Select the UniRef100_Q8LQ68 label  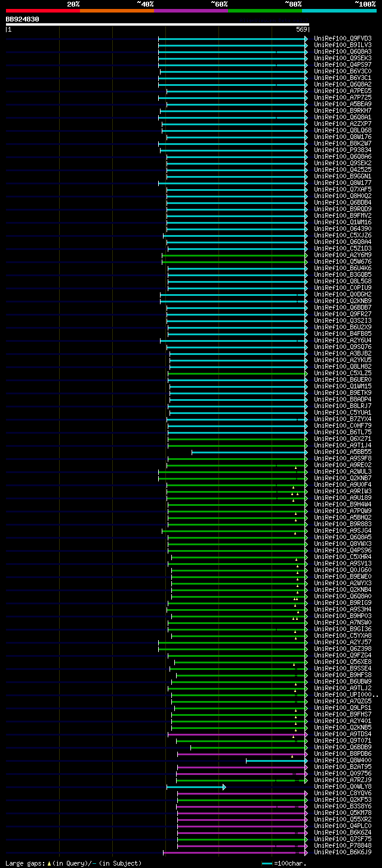point(343,131)
